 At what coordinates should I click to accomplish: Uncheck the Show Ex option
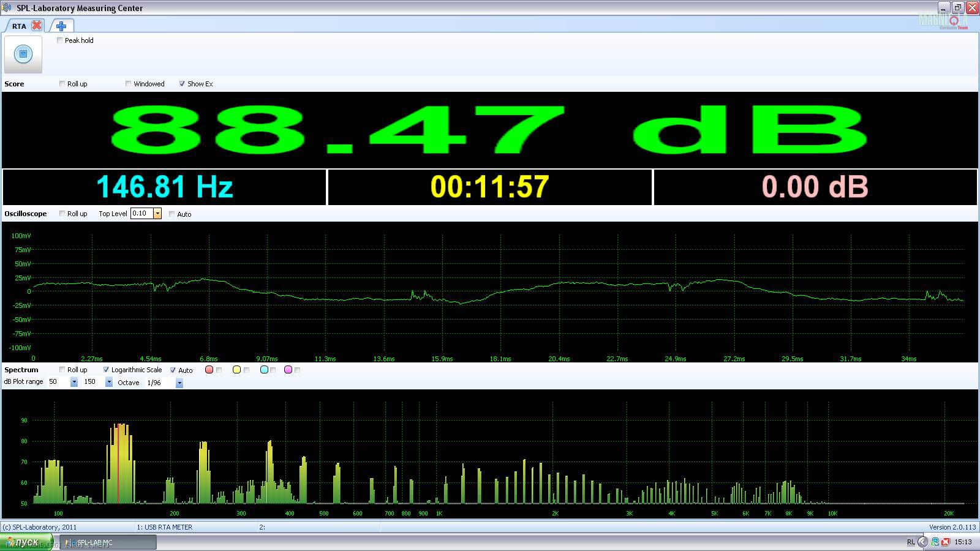click(x=182, y=84)
